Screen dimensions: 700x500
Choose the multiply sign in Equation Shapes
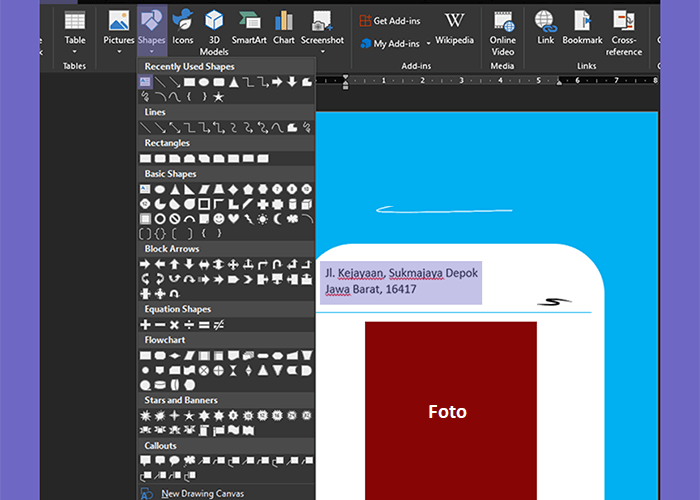(175, 325)
